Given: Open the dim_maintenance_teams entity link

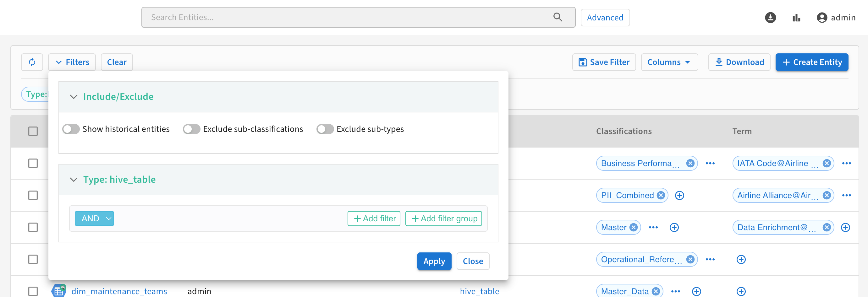Looking at the screenshot, I should [x=119, y=291].
